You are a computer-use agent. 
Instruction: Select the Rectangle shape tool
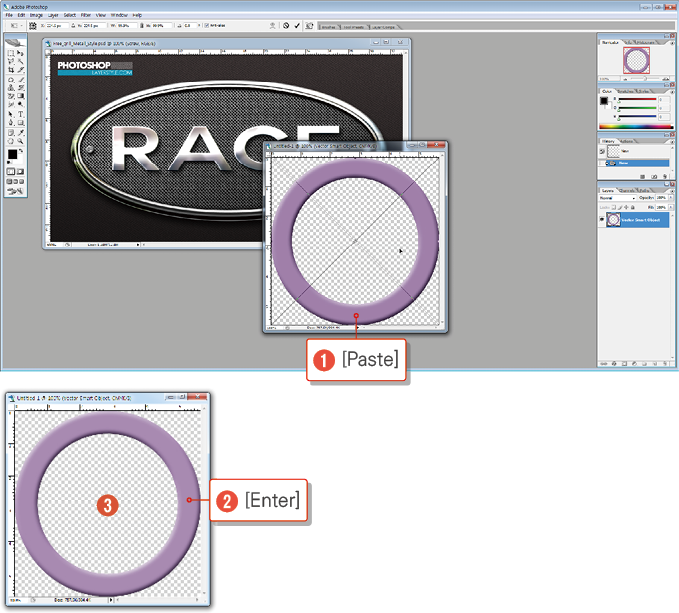click(20, 123)
